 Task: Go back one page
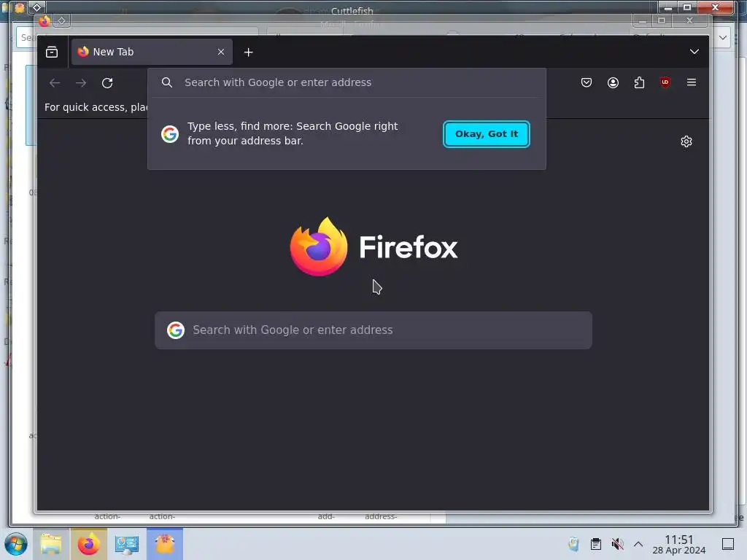[x=55, y=83]
